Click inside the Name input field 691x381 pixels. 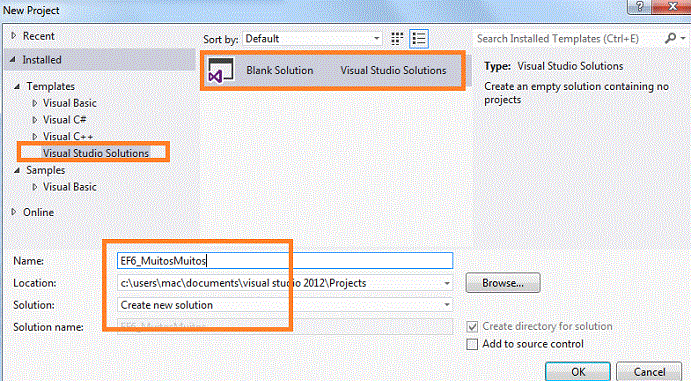click(x=285, y=261)
